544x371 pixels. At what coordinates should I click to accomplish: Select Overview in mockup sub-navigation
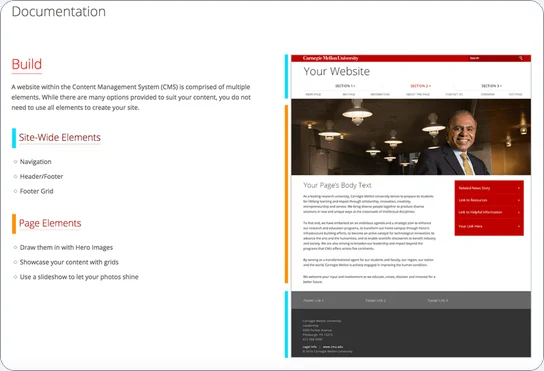coord(487,94)
